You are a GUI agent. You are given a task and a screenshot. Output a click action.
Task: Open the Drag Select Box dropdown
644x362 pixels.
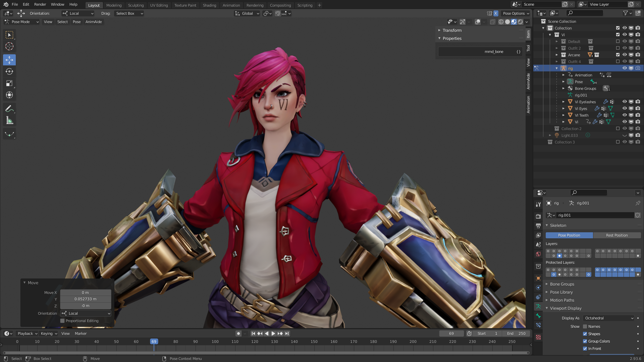(x=129, y=13)
